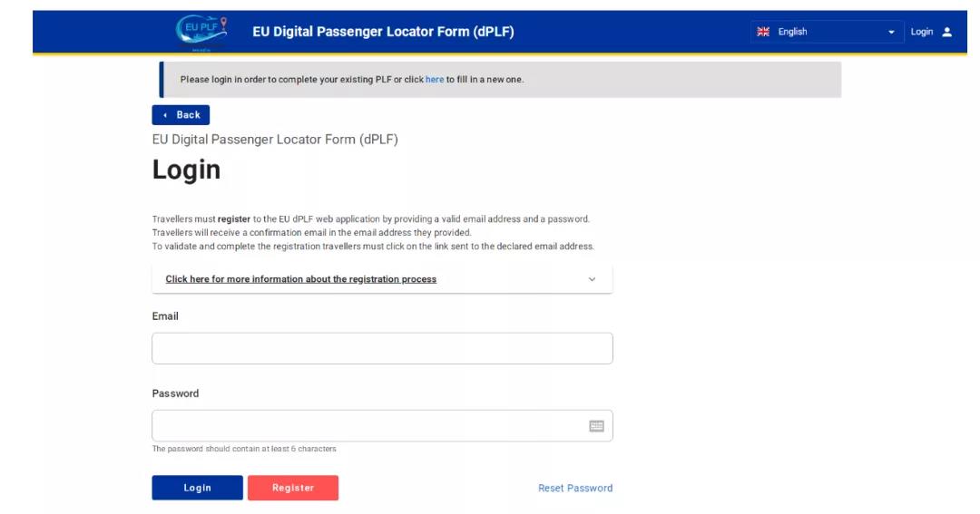Click the chevron on registration info accordion
This screenshot has height=514, width=980.
pyautogui.click(x=592, y=279)
